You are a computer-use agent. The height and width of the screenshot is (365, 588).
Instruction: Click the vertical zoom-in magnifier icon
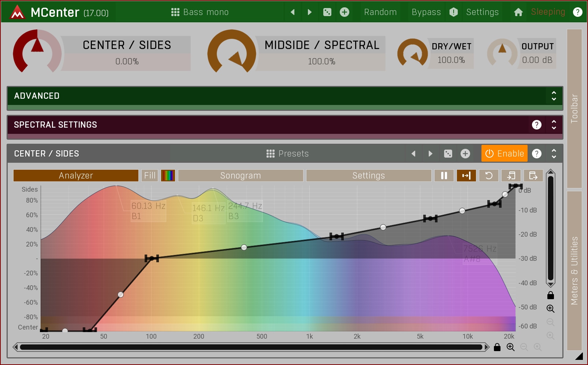pos(550,308)
